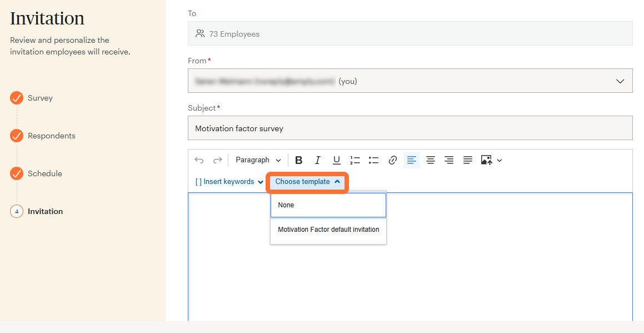Click the Schedule step checkmark icon
Screen dimensions: 644x333
17,174
